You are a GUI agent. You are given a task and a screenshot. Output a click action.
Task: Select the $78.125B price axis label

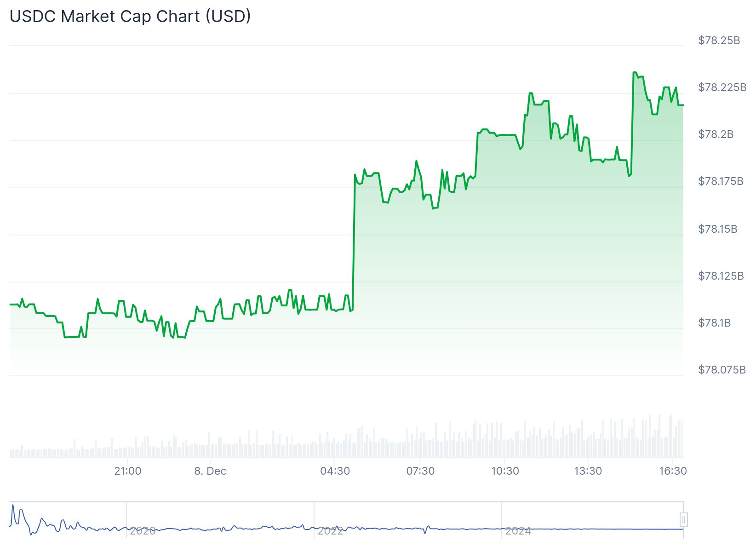721,276
